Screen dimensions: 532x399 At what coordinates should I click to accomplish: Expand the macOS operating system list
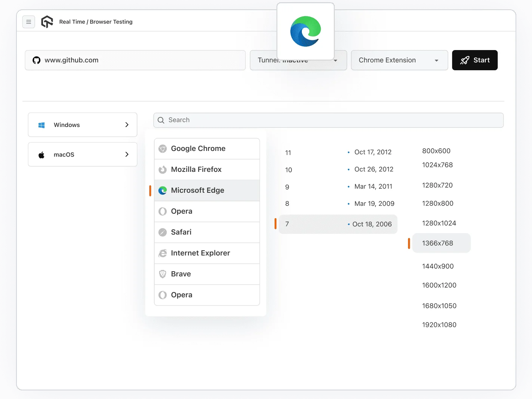click(x=83, y=155)
